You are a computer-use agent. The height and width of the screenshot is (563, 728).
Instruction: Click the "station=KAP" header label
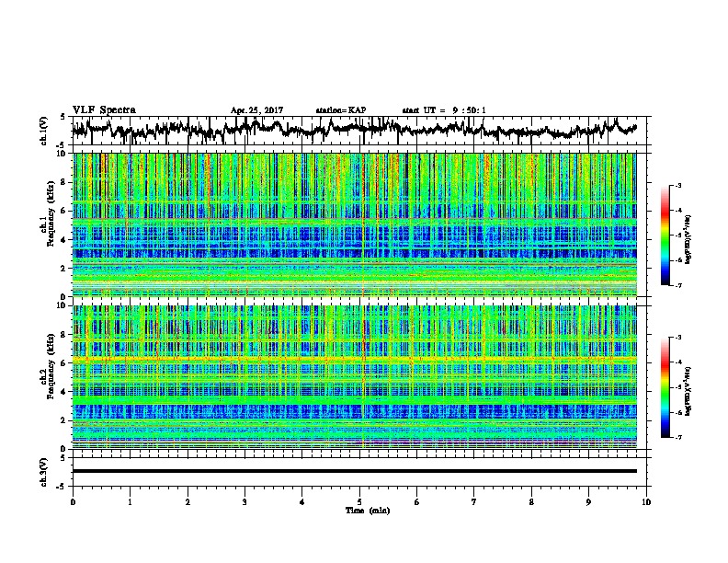pyautogui.click(x=341, y=110)
